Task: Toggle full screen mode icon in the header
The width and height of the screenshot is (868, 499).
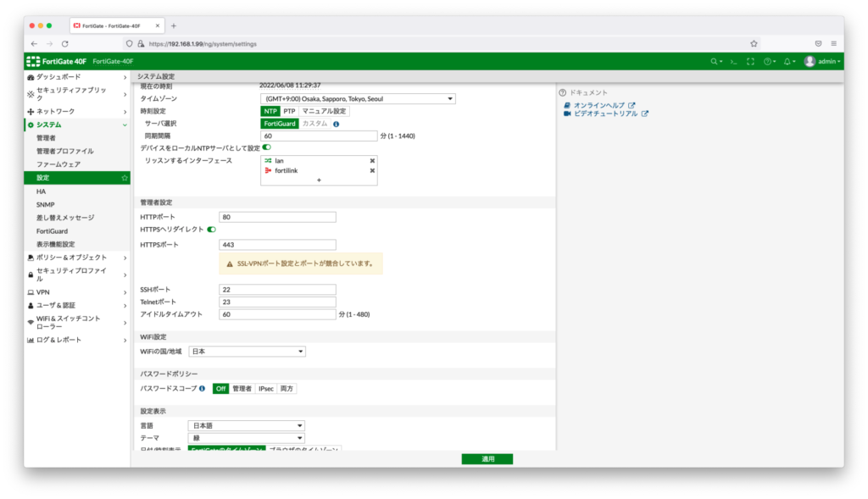Action: tap(750, 61)
